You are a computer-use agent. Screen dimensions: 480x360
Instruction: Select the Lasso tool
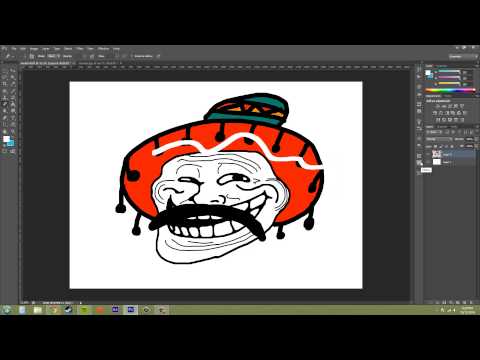4,77
